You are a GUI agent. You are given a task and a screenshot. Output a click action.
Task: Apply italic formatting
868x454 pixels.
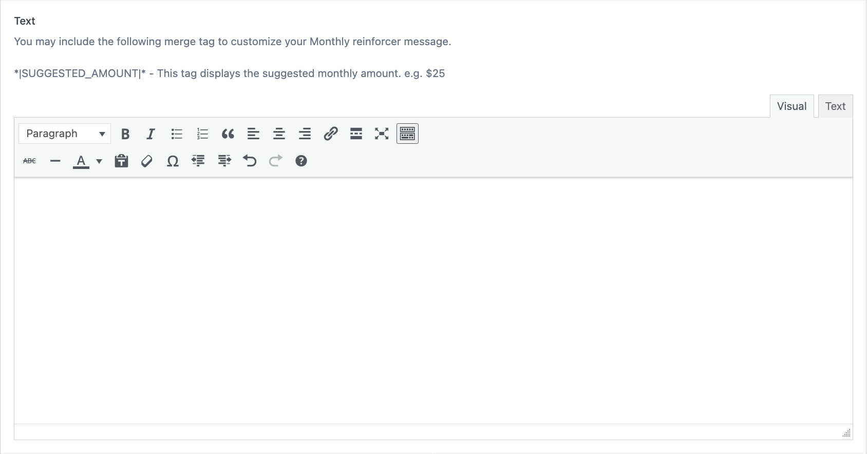pyautogui.click(x=150, y=134)
